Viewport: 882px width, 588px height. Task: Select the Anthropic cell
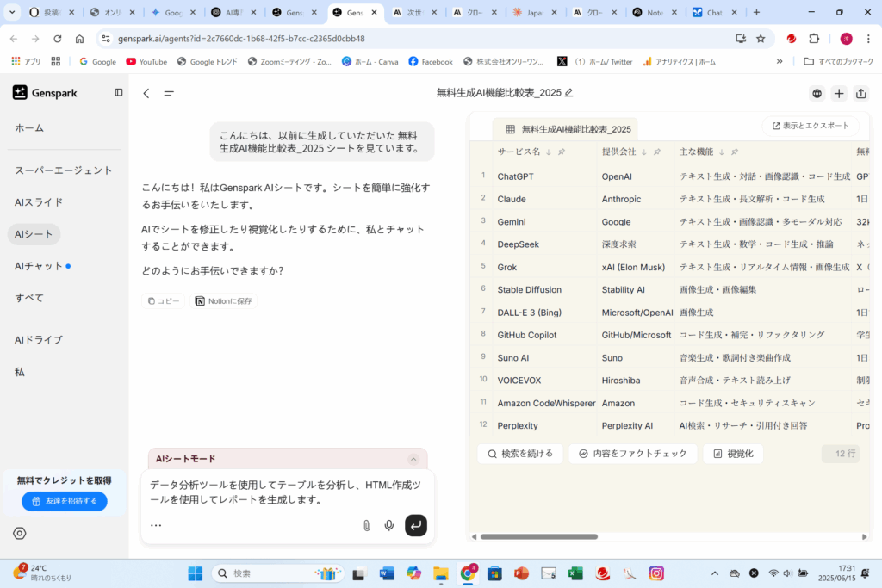(635, 199)
